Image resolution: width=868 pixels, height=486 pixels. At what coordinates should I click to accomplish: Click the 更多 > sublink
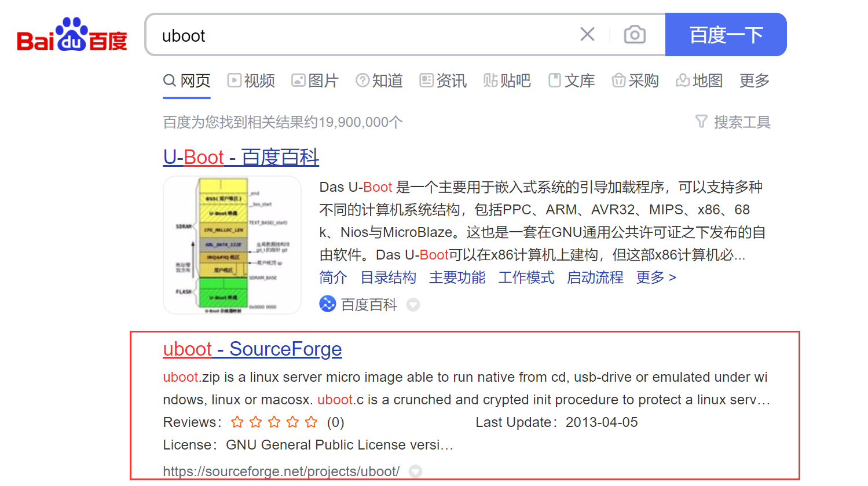click(656, 277)
